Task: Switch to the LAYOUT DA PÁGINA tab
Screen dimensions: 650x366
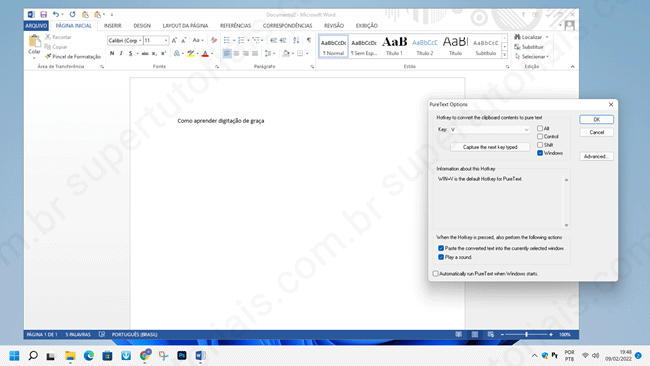Action: pos(185,26)
